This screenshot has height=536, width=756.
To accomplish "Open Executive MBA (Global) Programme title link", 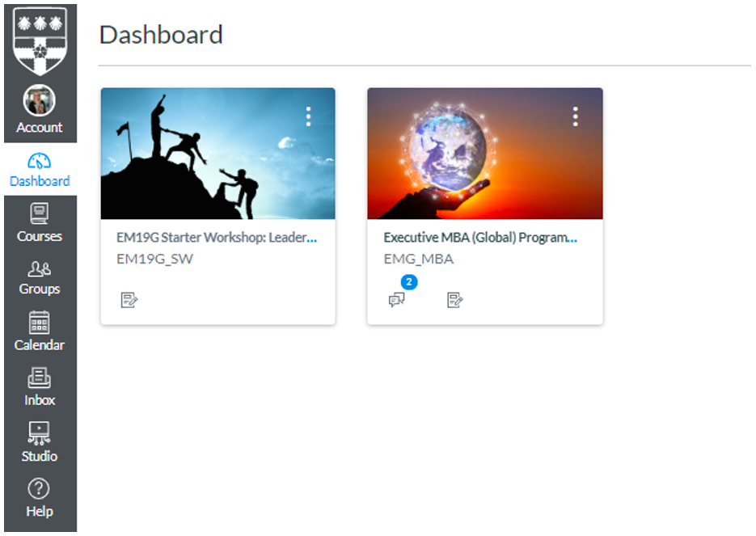I will (x=480, y=238).
